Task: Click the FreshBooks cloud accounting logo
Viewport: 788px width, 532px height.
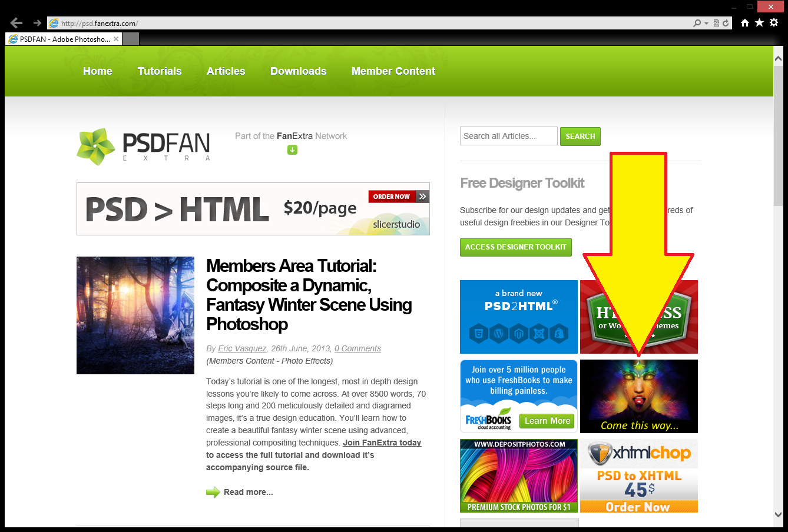Action: pos(488,419)
